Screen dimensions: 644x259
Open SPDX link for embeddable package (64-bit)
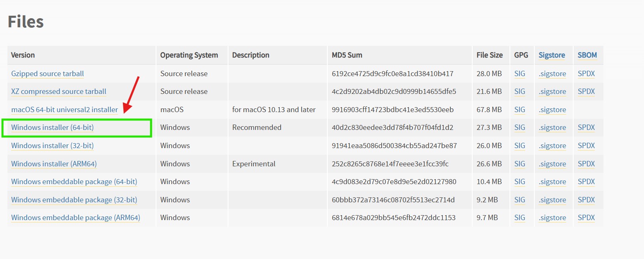[586, 182]
